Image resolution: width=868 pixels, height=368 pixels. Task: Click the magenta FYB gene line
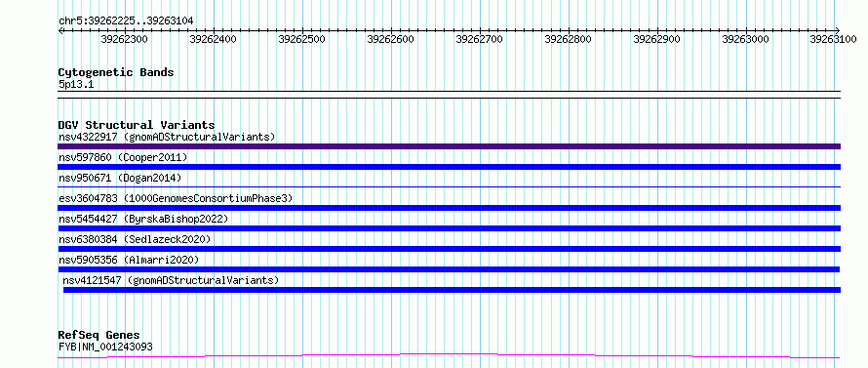pyautogui.click(x=449, y=355)
